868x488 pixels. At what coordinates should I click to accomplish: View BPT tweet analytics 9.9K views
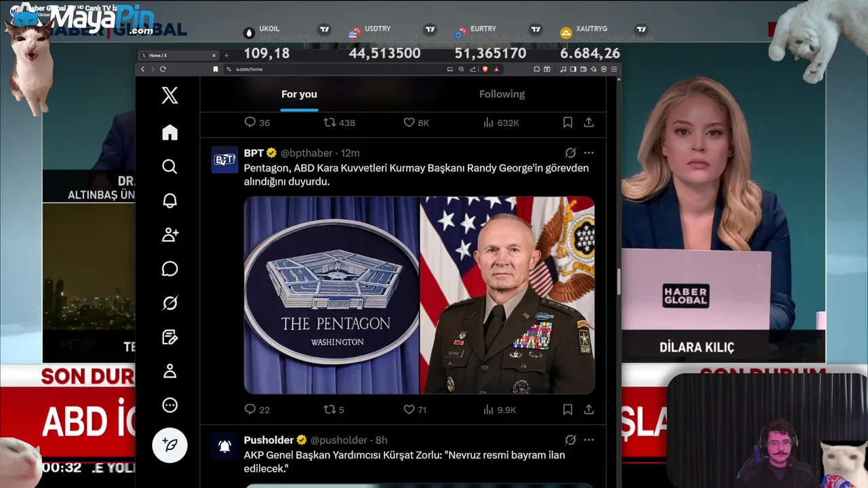[x=500, y=409]
